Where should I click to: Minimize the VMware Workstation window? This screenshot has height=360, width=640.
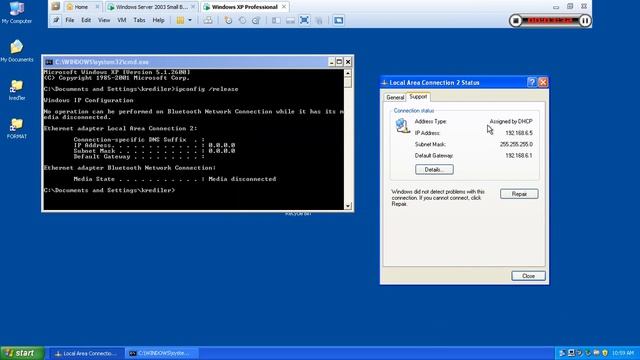(x=556, y=7)
